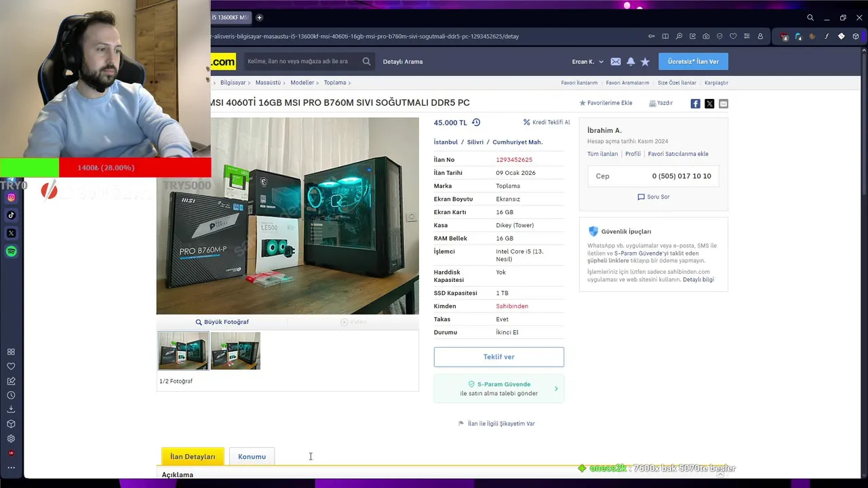Share listing via Facebook icon

(x=695, y=104)
